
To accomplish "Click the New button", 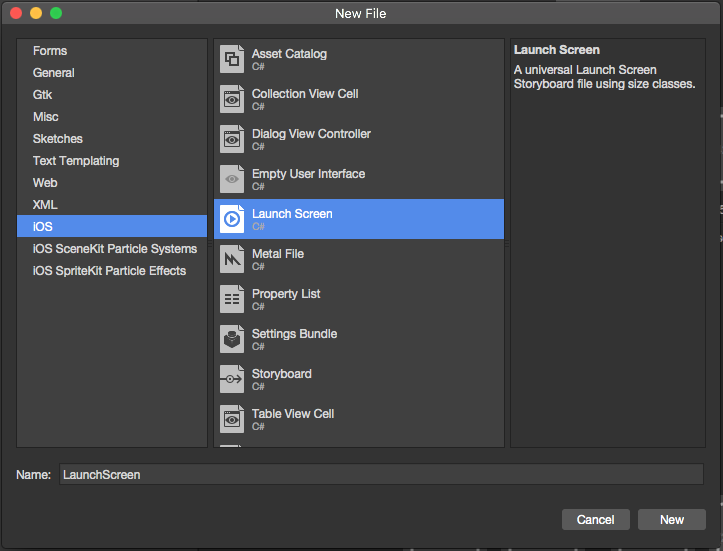I will [x=671, y=520].
